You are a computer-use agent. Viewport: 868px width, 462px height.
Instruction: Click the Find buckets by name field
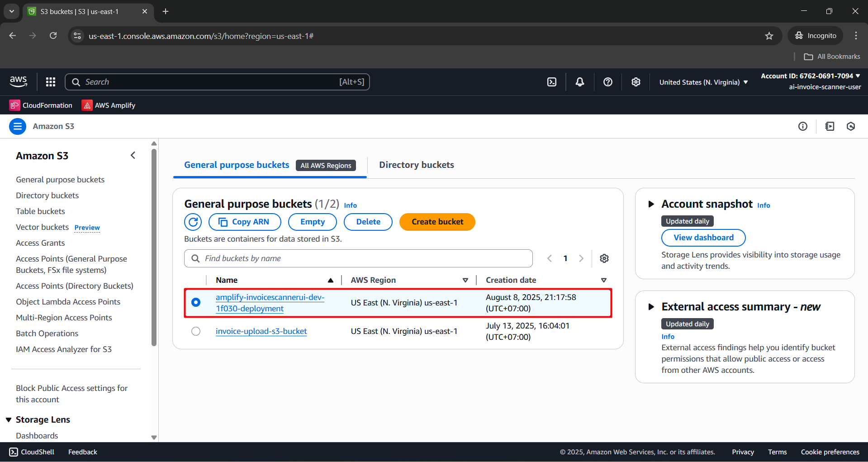362,258
